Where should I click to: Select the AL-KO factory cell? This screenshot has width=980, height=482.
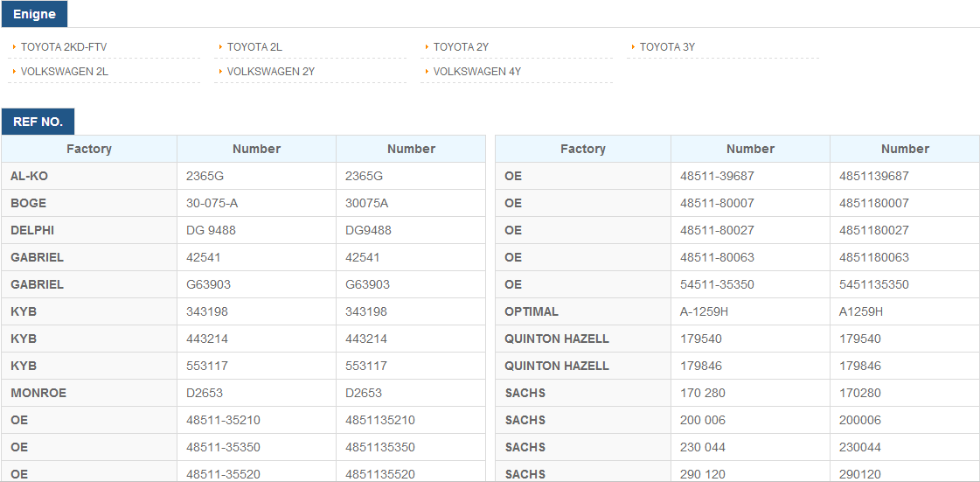click(89, 177)
